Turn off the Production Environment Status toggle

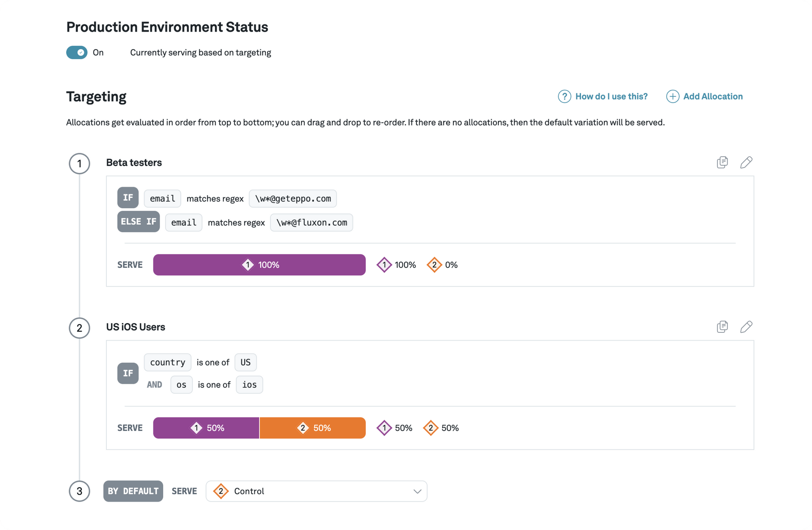tap(76, 52)
